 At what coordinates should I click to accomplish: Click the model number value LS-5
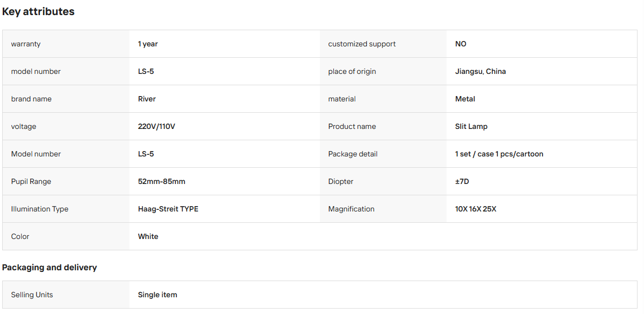pyautogui.click(x=146, y=72)
